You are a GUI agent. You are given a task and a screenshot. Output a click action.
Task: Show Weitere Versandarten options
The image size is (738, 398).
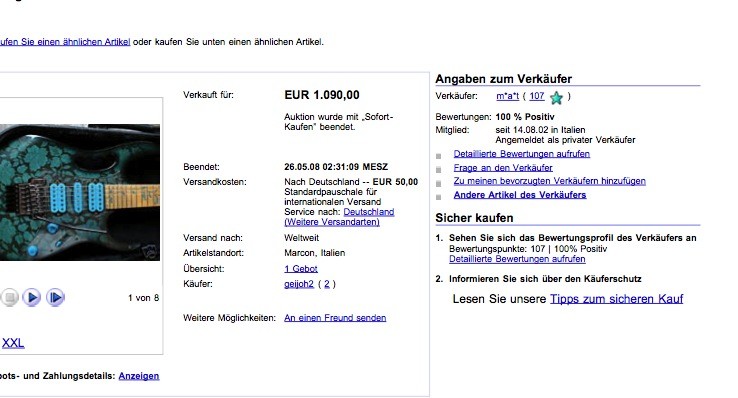pos(332,222)
